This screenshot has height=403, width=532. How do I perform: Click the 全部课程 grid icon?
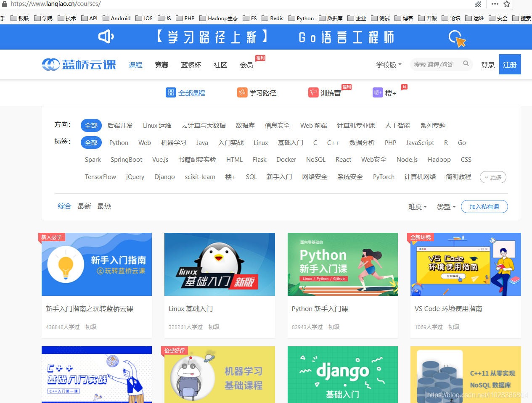[x=171, y=92]
